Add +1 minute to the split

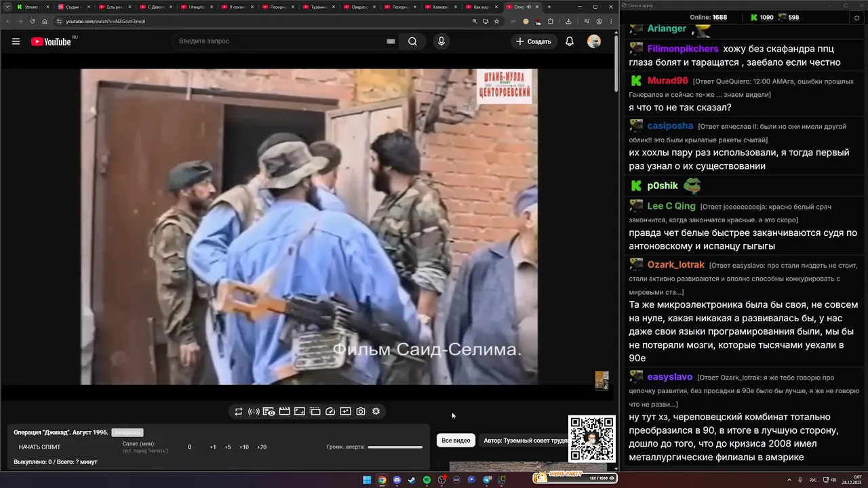pyautogui.click(x=213, y=447)
